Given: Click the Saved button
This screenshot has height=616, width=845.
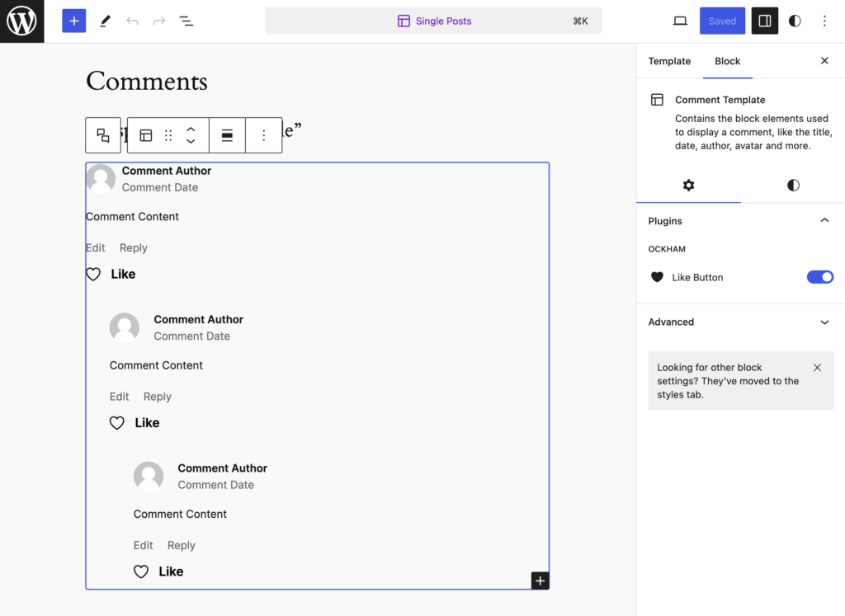Looking at the screenshot, I should tap(722, 21).
